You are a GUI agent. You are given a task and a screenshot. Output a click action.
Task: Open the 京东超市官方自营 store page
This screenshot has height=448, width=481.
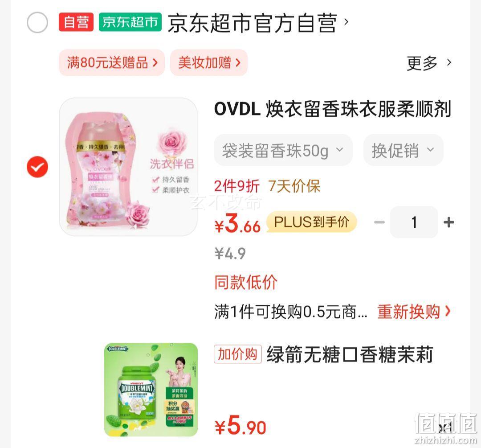tap(258, 23)
